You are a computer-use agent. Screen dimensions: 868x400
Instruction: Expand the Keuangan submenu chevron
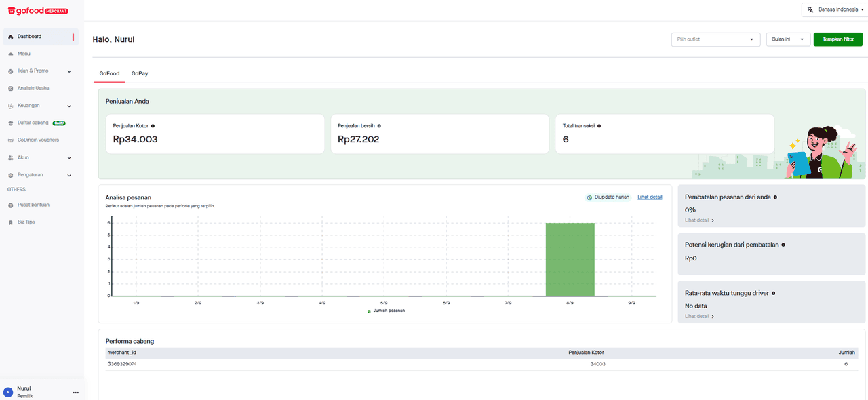tap(69, 106)
